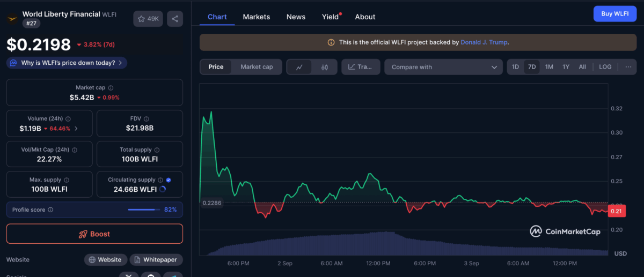
Task: Share the WLFI page via share icon
Action: [175, 19]
